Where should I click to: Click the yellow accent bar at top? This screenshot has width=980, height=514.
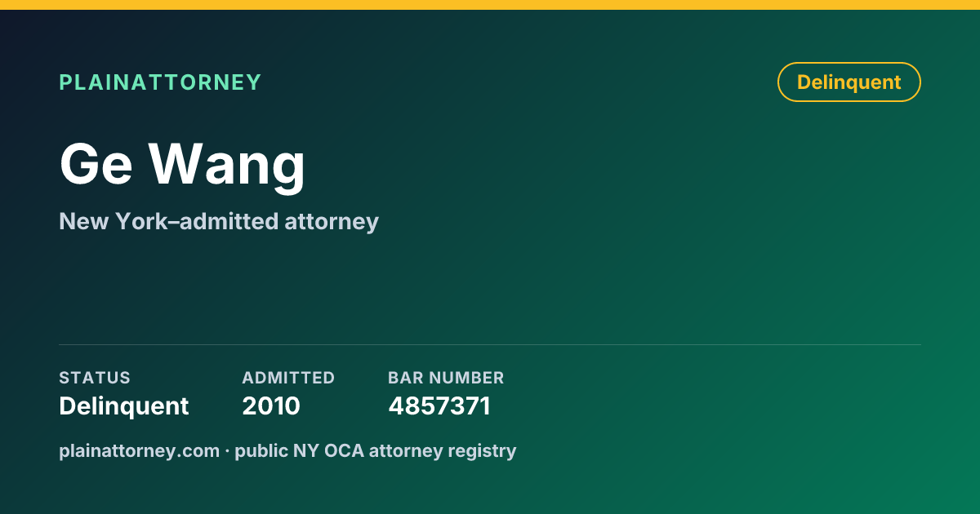490,5
